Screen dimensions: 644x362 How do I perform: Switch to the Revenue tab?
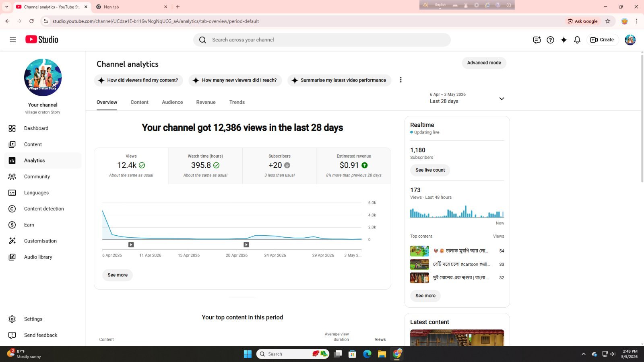pos(206,102)
